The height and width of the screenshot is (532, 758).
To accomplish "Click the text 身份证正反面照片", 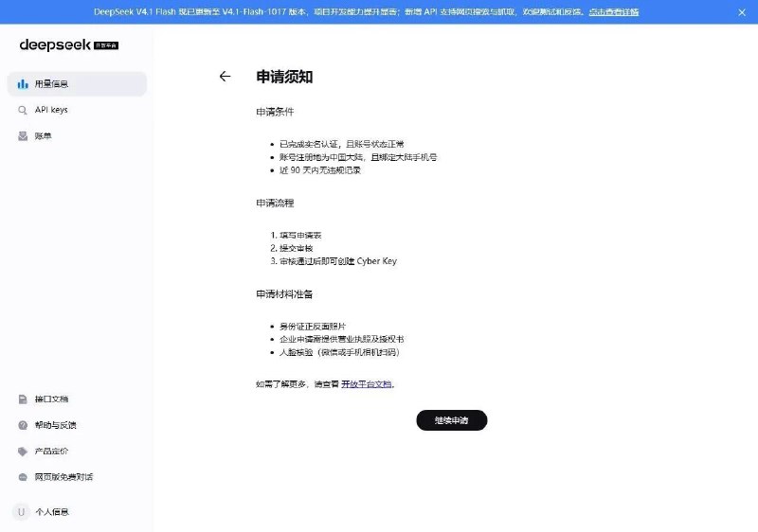I will pos(313,327).
